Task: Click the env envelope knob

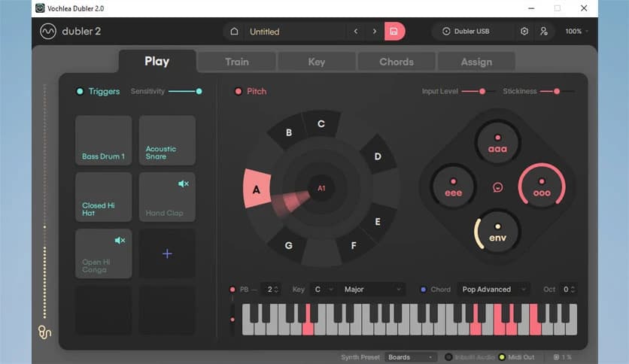Action: [497, 232]
